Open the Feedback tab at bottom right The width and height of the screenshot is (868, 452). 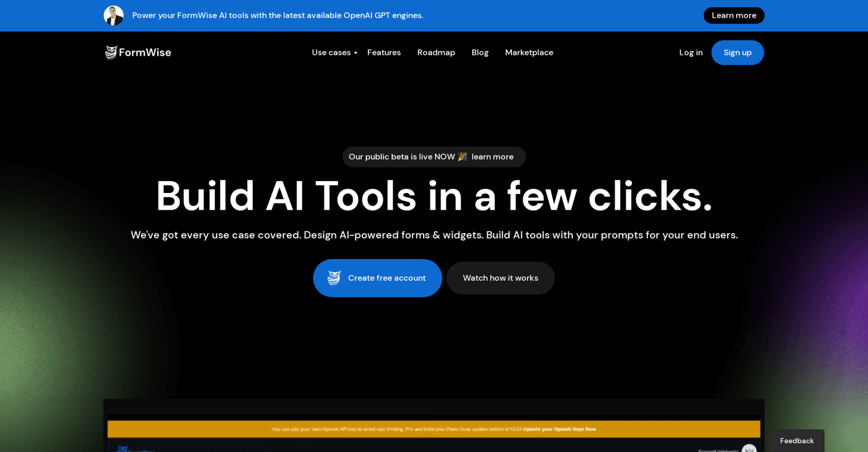click(x=796, y=441)
